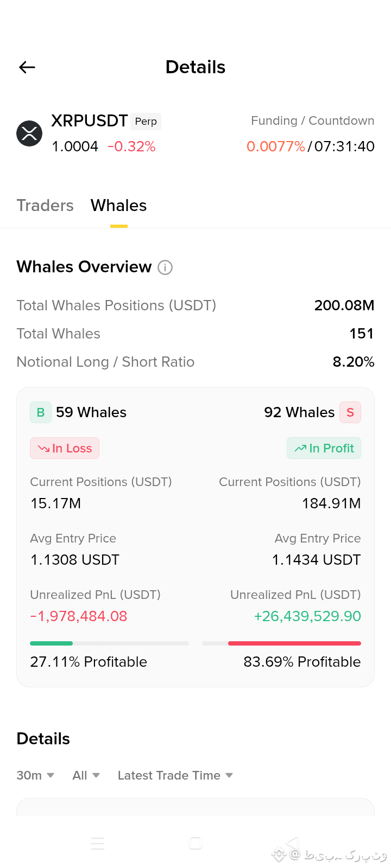Tap the XRPUSDT pair name
The height and width of the screenshot is (868, 391).
click(x=90, y=120)
